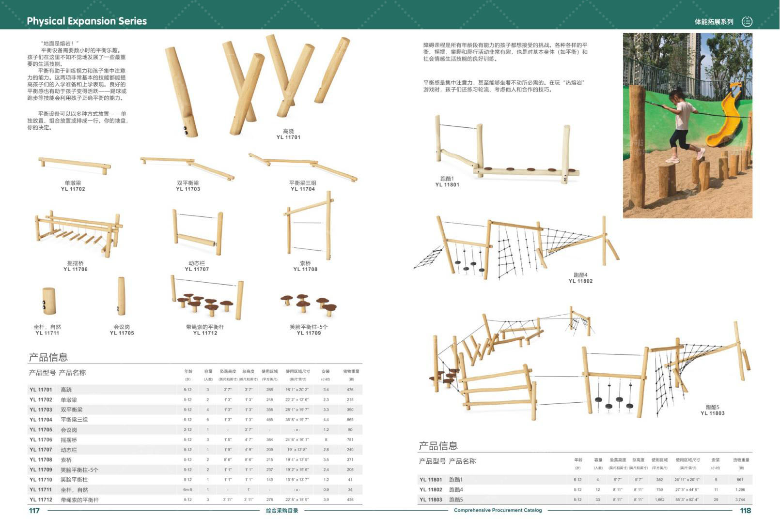780x532 pixels.
Task: Click the 'Physical Expansion Series' header title
Action: (87, 21)
